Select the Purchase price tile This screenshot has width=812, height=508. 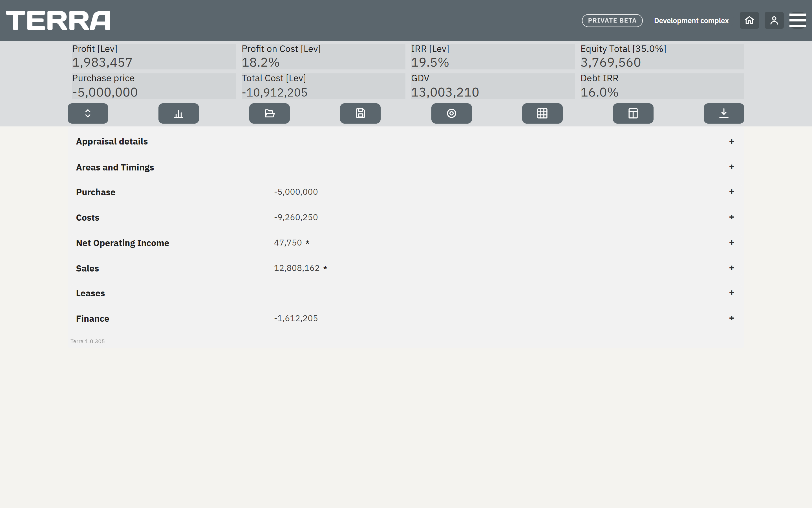[x=154, y=86]
